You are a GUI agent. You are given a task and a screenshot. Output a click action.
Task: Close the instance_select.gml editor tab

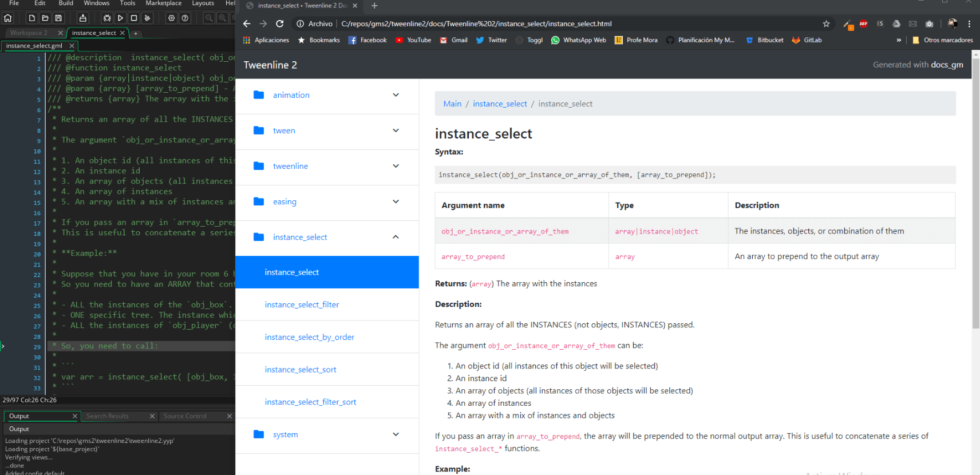72,46
